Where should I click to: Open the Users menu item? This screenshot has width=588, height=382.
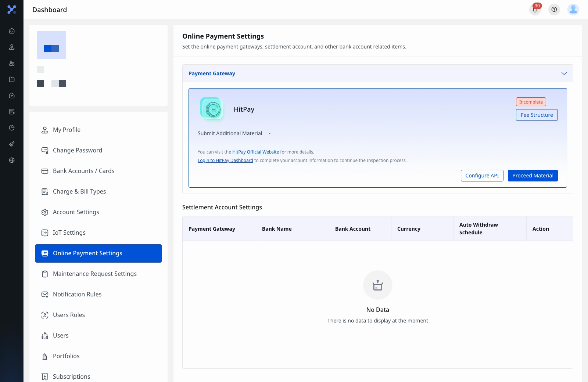click(98, 336)
